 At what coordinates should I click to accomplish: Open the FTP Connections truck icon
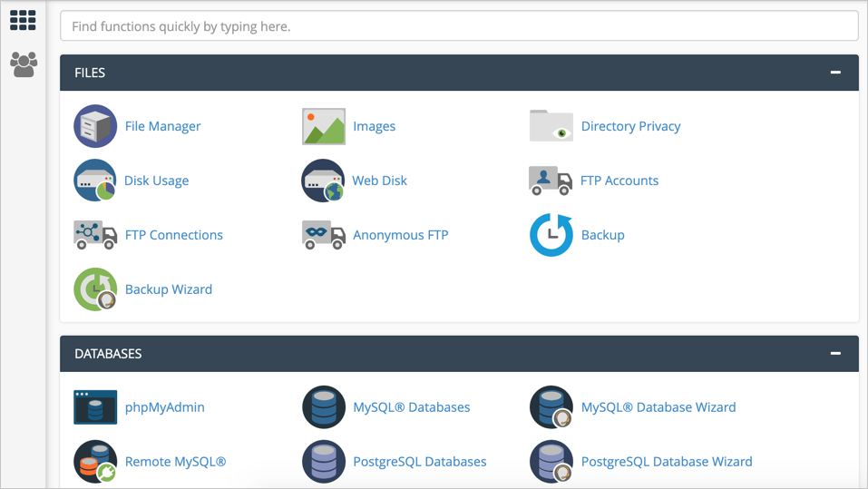point(95,235)
